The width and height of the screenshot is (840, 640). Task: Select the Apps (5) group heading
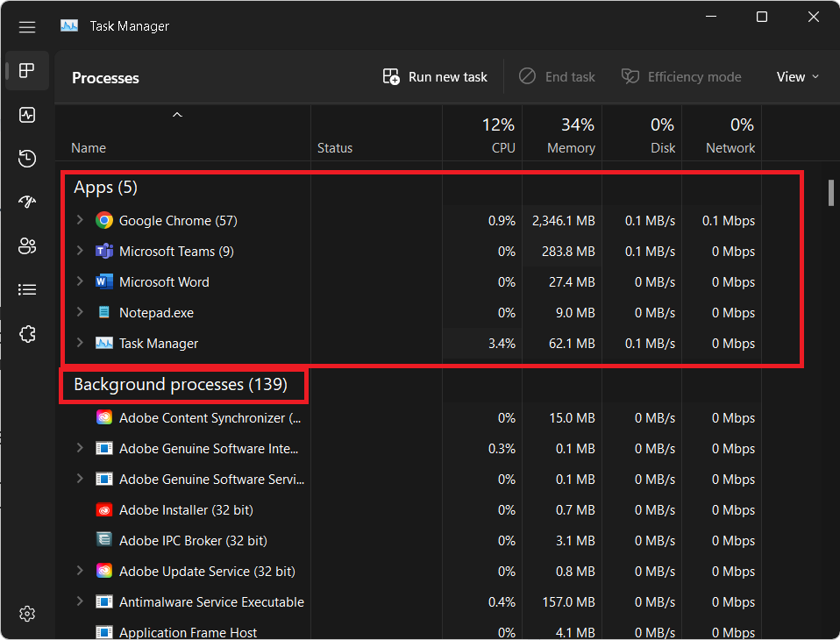click(x=105, y=188)
